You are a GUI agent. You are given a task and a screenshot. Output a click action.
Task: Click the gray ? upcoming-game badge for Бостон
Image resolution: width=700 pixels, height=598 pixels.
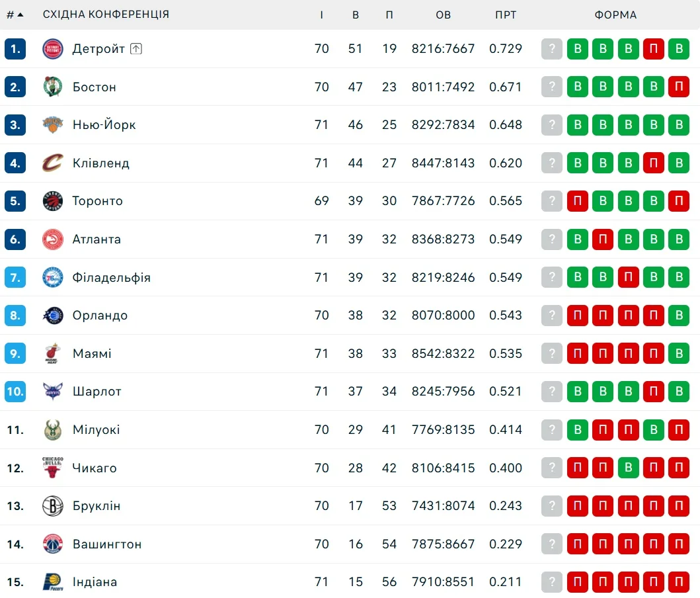(x=552, y=87)
